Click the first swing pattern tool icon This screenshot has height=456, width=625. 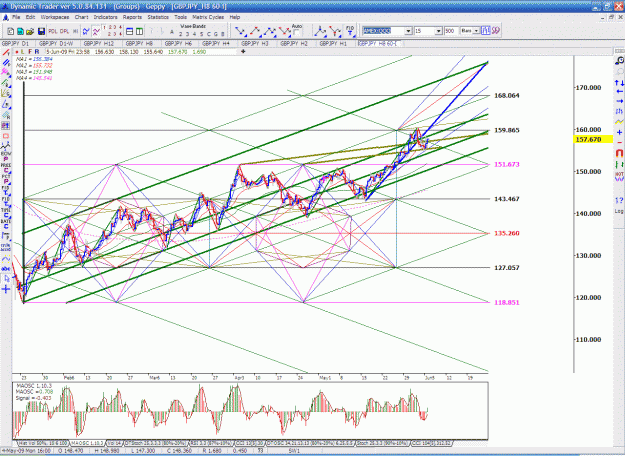[240, 31]
